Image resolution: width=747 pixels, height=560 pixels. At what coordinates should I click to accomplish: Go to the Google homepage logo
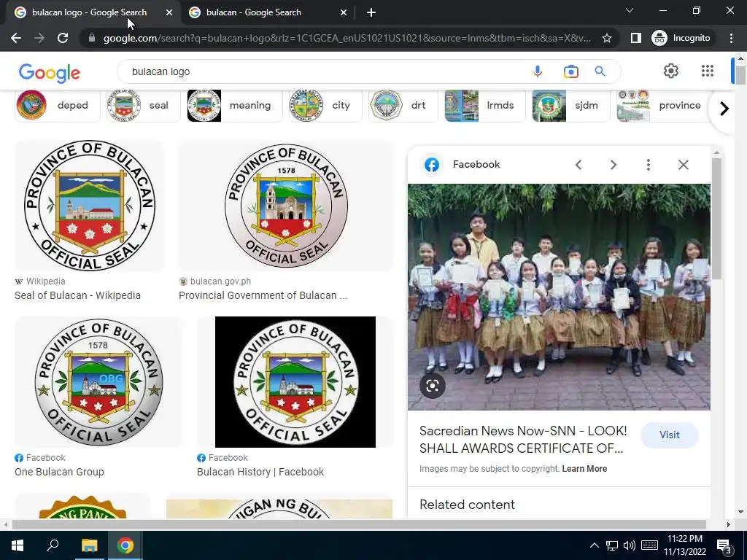point(49,72)
